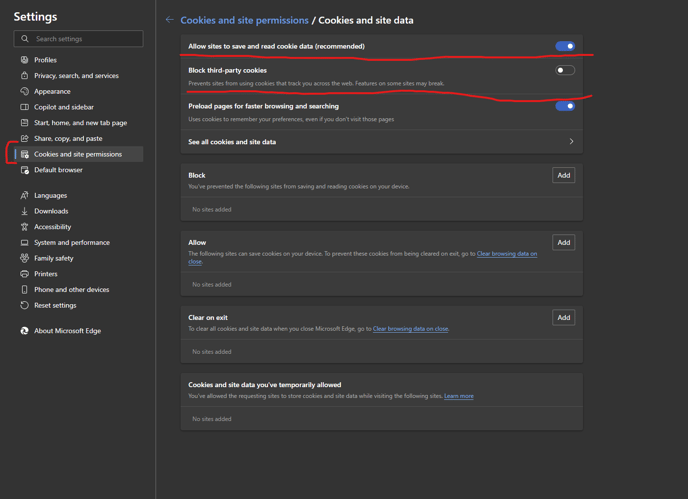Open the See all cookies and site data row
Screen dimensions: 688x499
click(x=382, y=141)
